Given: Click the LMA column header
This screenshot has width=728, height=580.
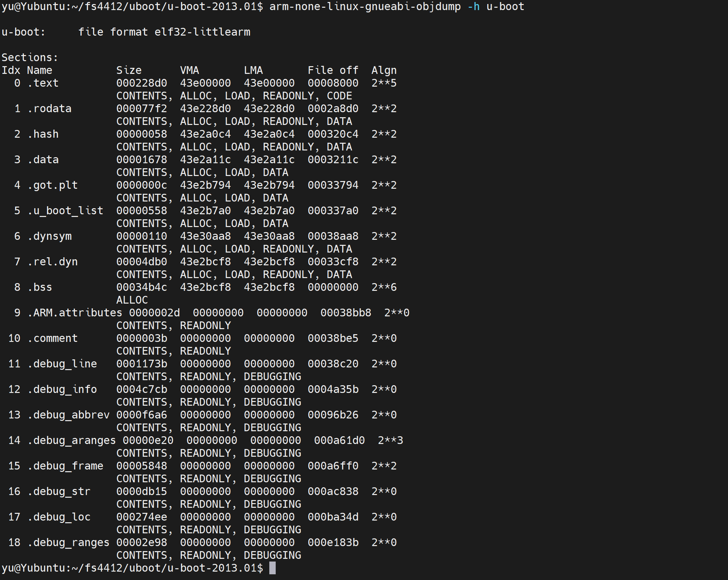Looking at the screenshot, I should (x=253, y=70).
